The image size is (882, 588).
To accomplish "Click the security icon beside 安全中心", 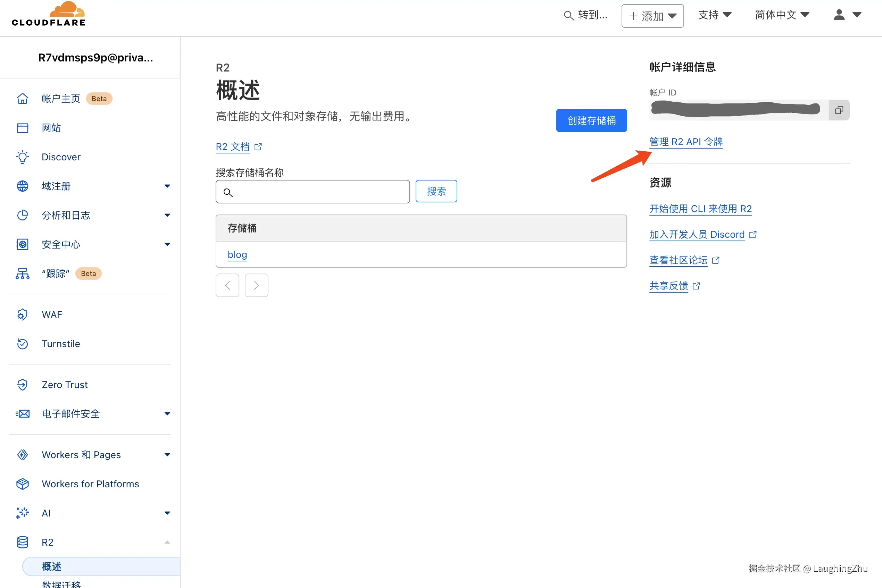I will click(23, 244).
